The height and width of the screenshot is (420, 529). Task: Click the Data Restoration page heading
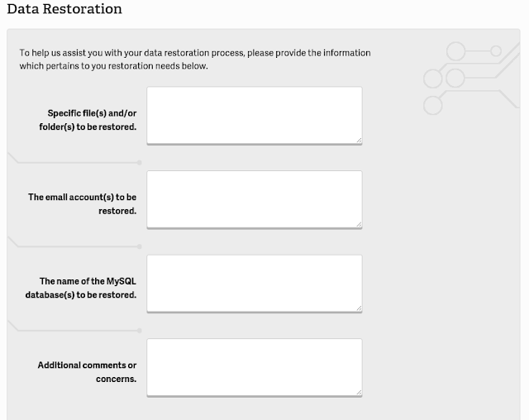(64, 9)
